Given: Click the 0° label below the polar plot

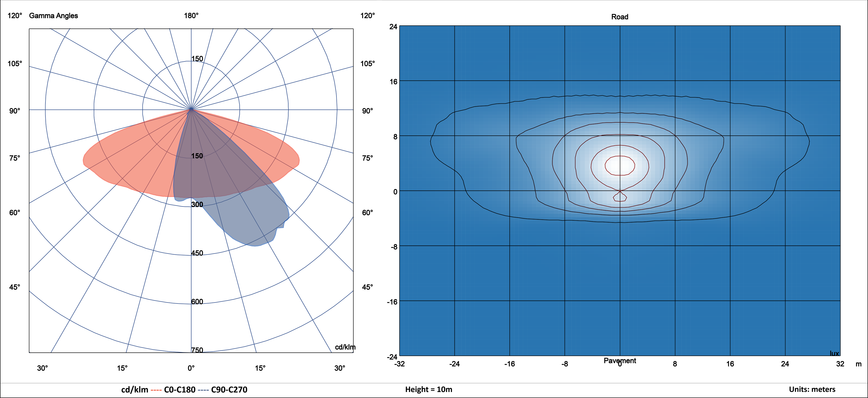Looking at the screenshot, I should 191,368.
